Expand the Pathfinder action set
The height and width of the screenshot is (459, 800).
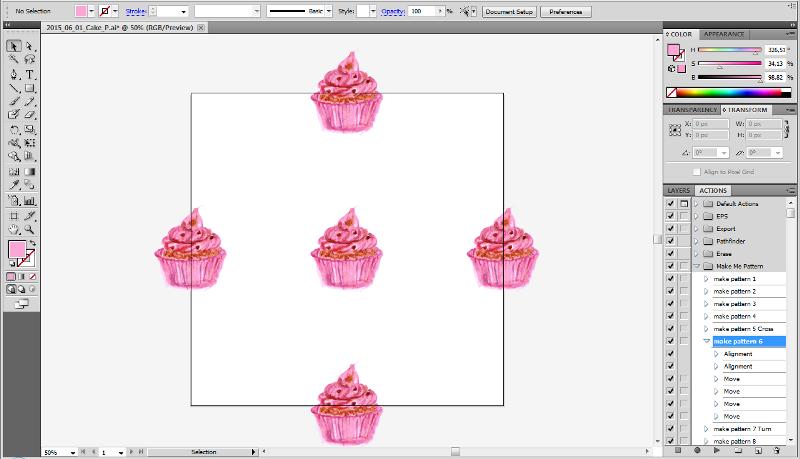coord(696,241)
